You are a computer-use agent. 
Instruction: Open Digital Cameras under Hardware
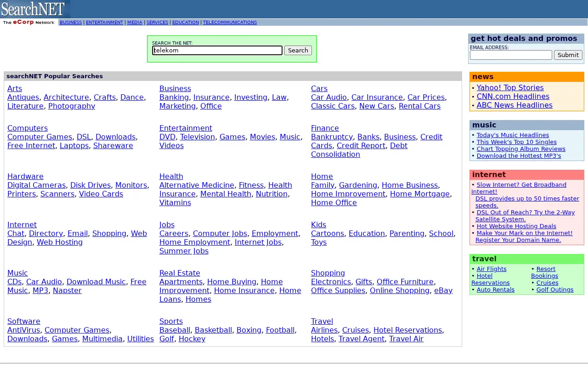36,185
